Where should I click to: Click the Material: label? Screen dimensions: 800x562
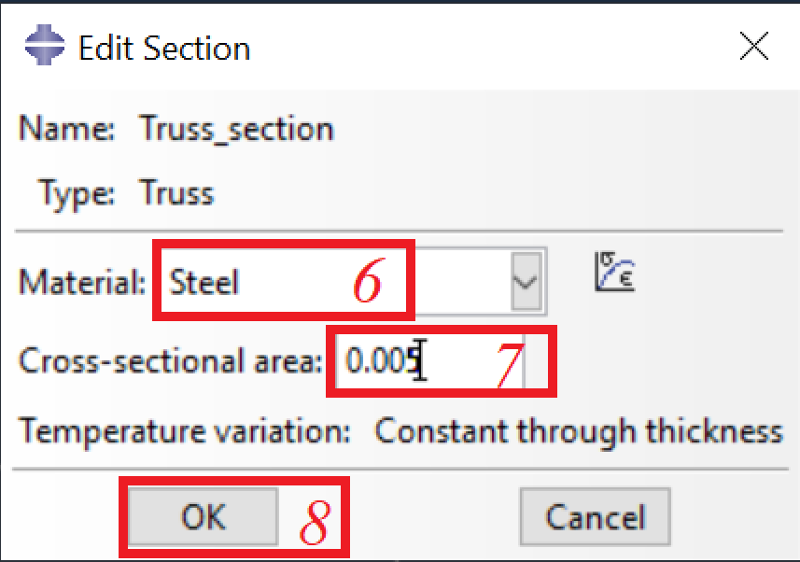click(82, 282)
